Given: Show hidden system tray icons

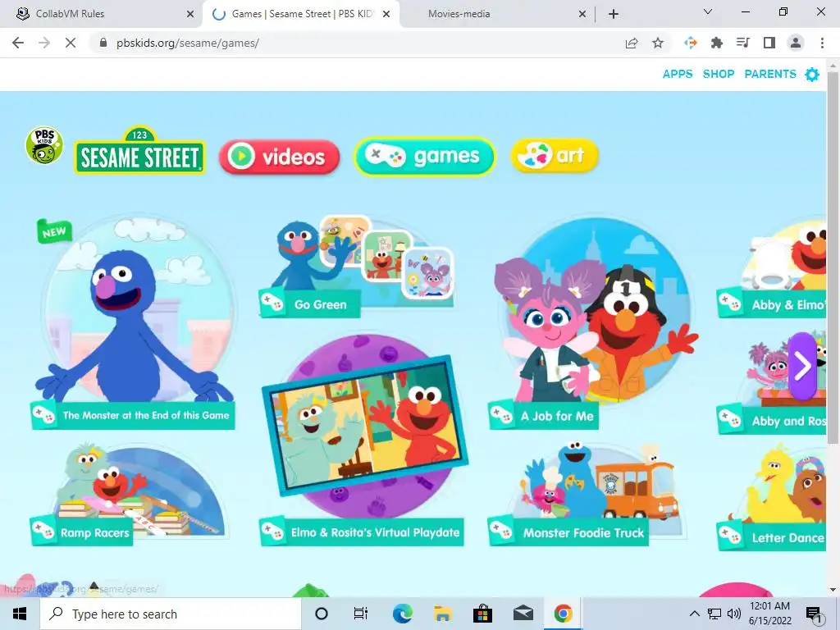Looking at the screenshot, I should [x=694, y=614].
